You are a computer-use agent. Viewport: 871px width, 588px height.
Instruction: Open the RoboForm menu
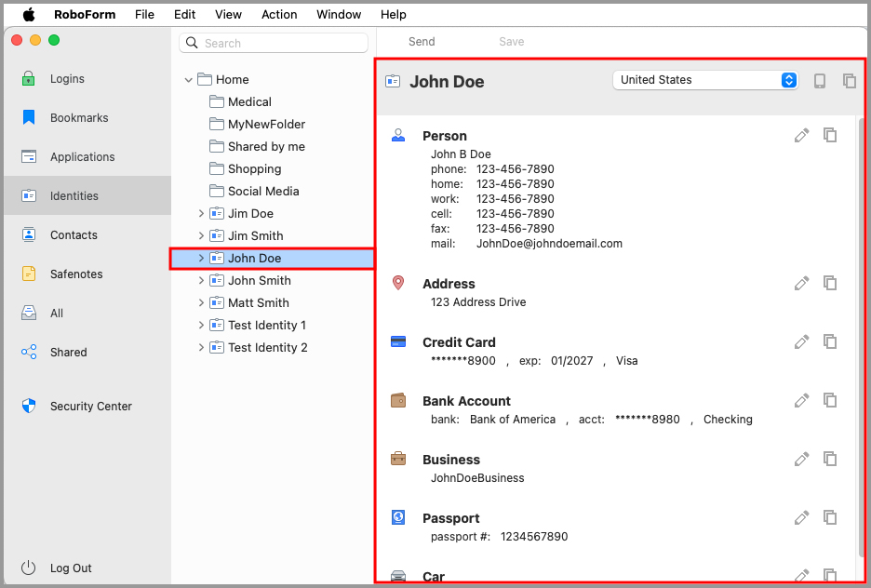(x=85, y=15)
